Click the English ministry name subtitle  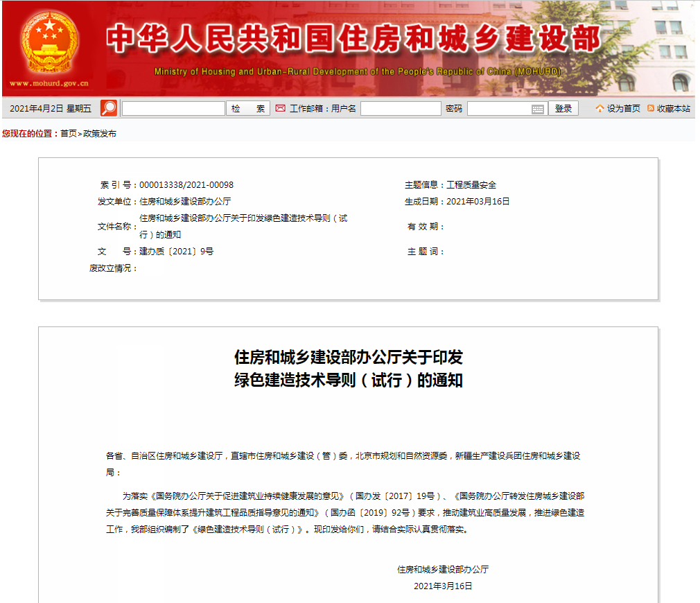pyautogui.click(x=357, y=71)
